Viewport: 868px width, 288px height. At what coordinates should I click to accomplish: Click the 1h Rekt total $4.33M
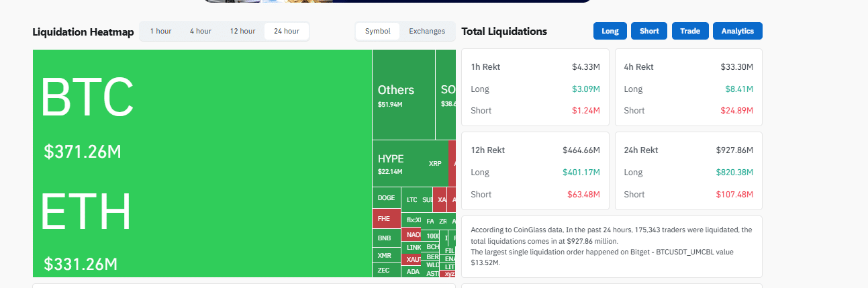click(586, 67)
